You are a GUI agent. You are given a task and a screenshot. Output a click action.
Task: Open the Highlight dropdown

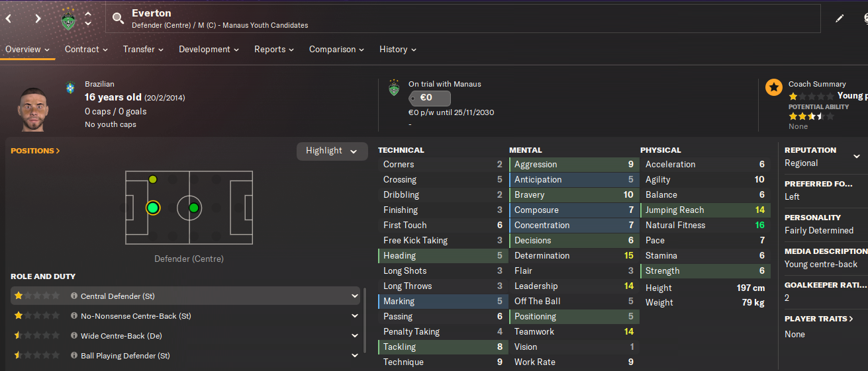tap(332, 151)
